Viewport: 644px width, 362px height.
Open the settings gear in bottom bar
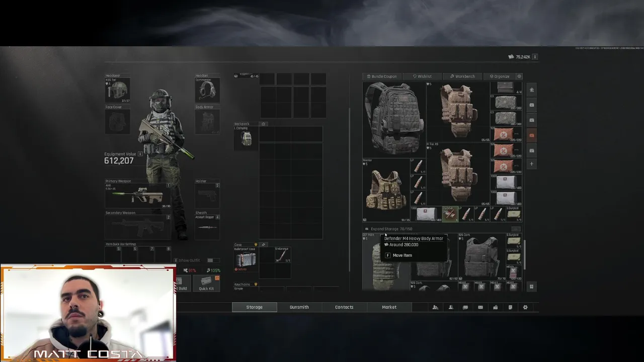pos(525,307)
